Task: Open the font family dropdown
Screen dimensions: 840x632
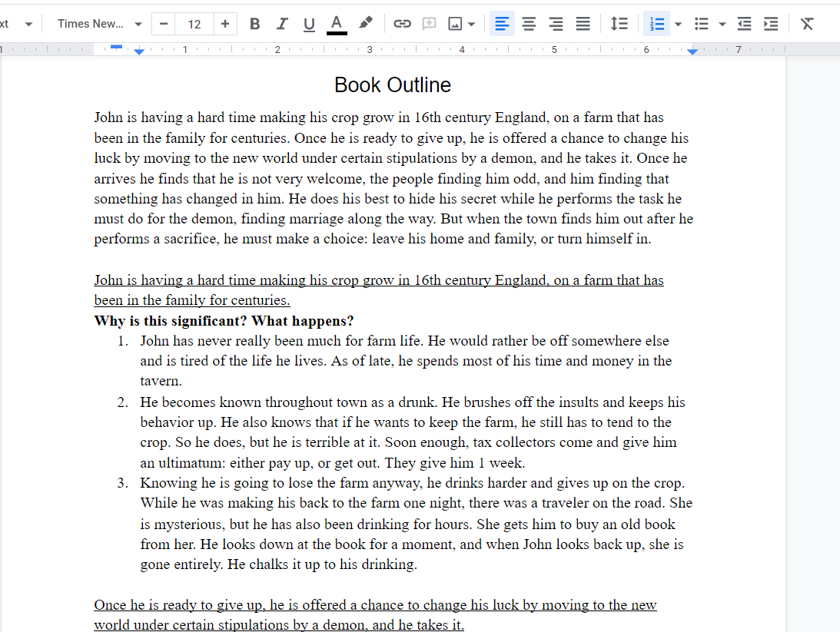Action: 96,24
